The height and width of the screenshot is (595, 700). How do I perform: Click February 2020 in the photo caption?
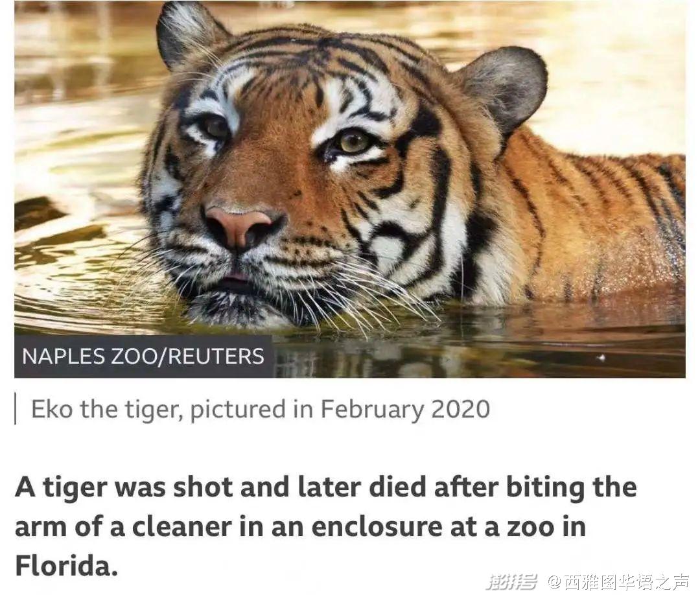(405, 410)
